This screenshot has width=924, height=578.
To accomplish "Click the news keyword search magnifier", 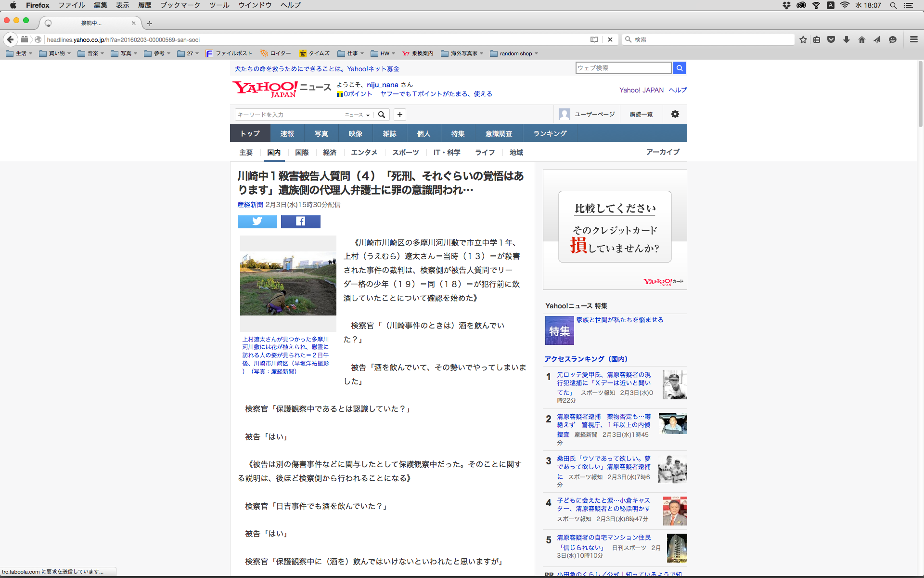I will click(382, 115).
